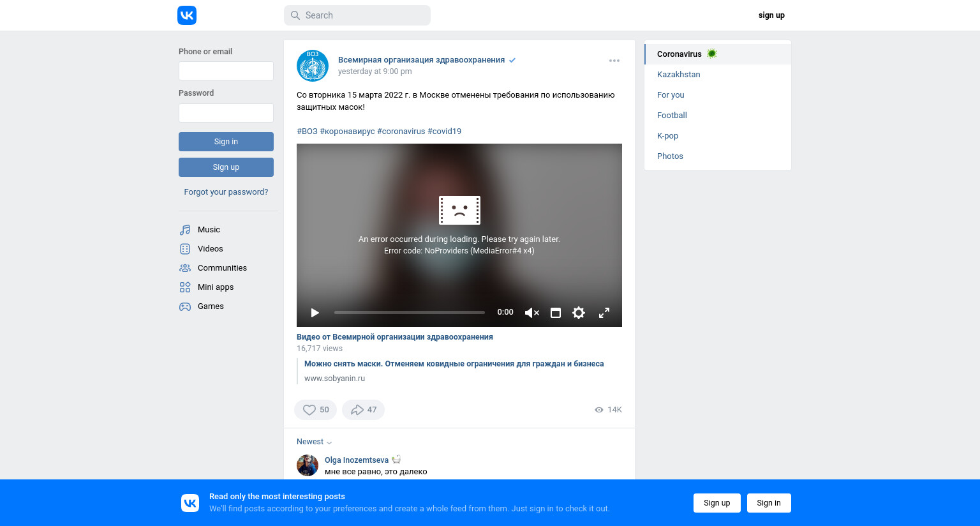Seek on the video progress bar

410,313
